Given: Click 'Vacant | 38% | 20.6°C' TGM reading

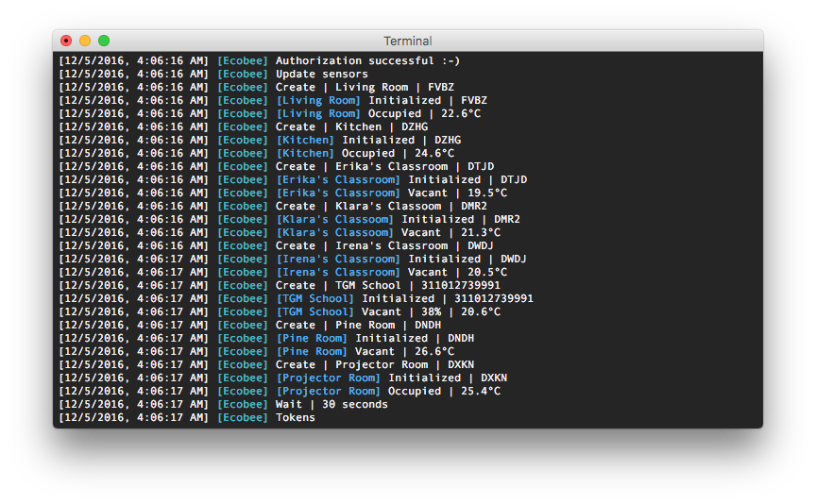Looking at the screenshot, I should click(431, 312).
